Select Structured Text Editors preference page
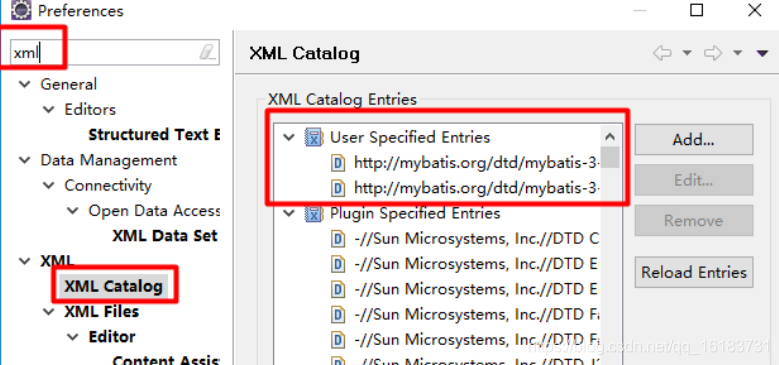 tap(154, 135)
